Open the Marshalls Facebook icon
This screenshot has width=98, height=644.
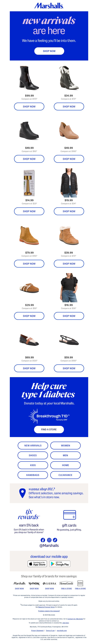tap(43, 540)
